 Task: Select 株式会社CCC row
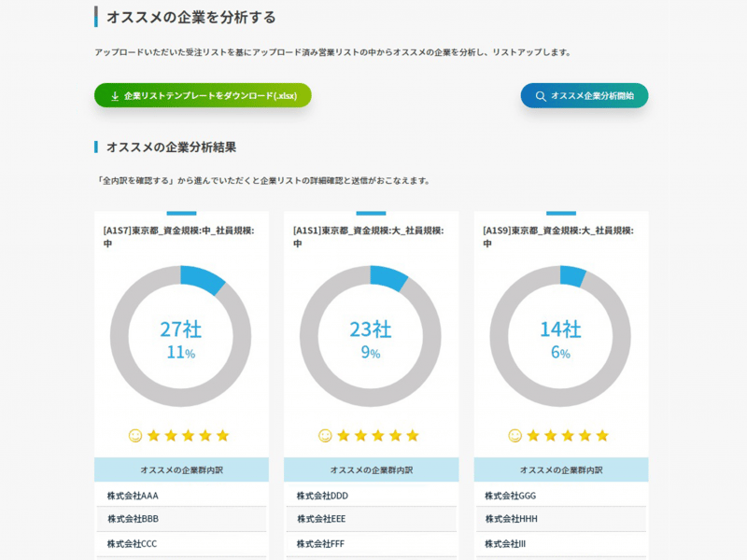pyautogui.click(x=181, y=544)
